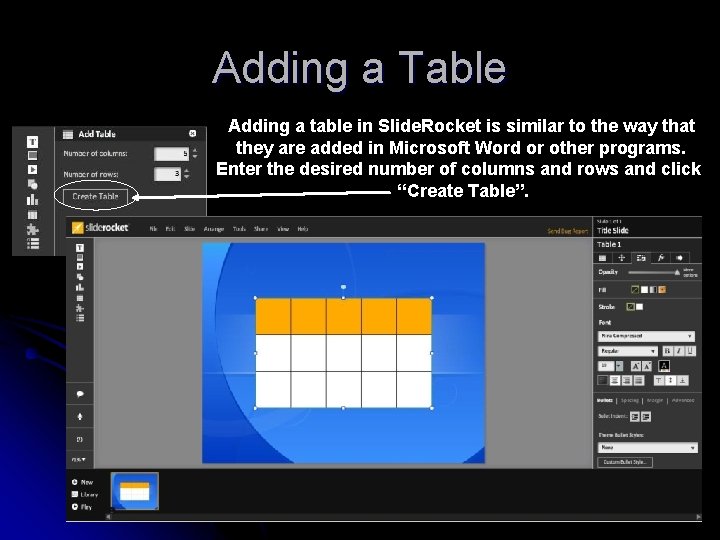This screenshot has width=720, height=540.
Task: Click Custom Bullet Style button
Action: tap(625, 462)
